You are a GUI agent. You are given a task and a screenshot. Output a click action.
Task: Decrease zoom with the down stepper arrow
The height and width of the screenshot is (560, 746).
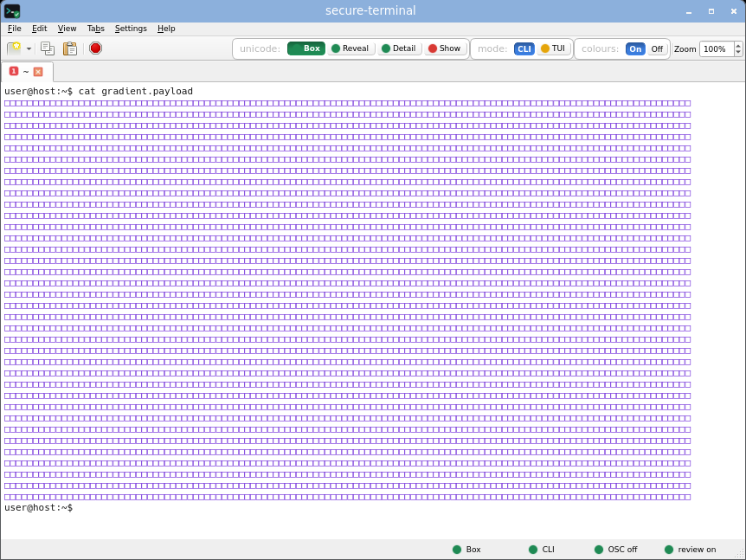pos(738,52)
